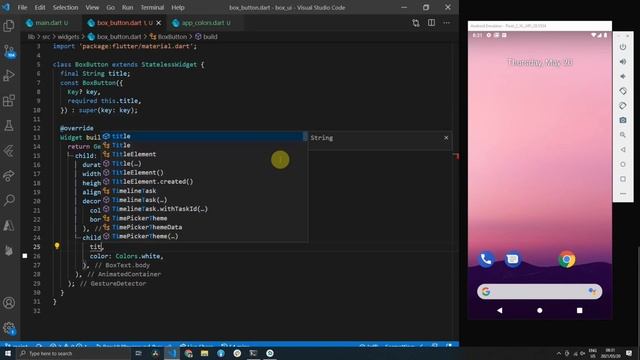The width and height of the screenshot is (640, 360).
Task: Select the 'TimelineTask.withTaskId(…)' suggestion
Action: [203, 209]
